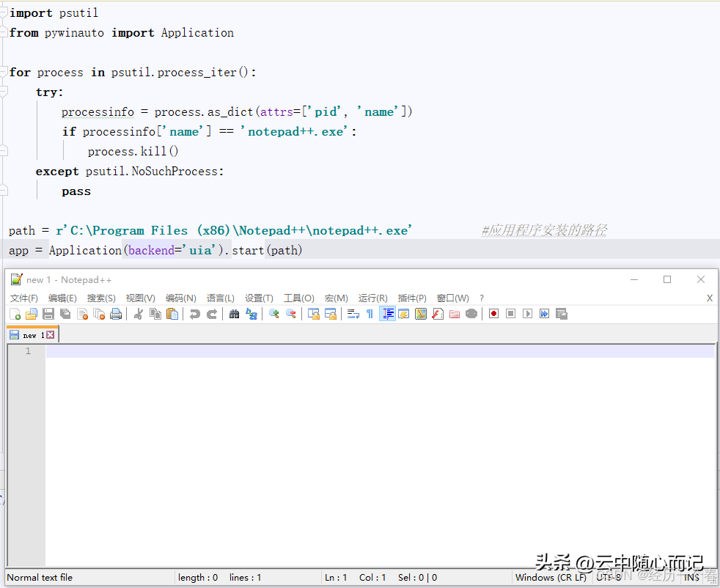Close the "new 1" tab with its red X
The height and width of the screenshot is (588, 720).
[x=51, y=335]
